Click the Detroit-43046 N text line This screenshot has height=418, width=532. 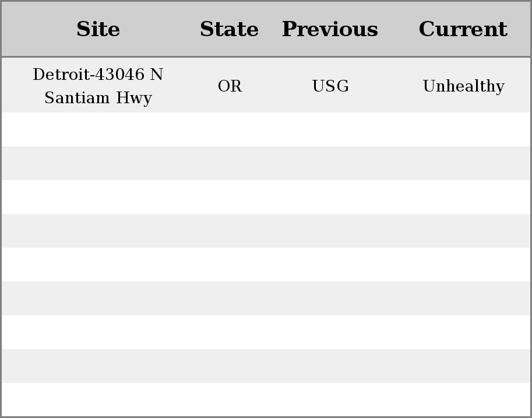[98, 74]
